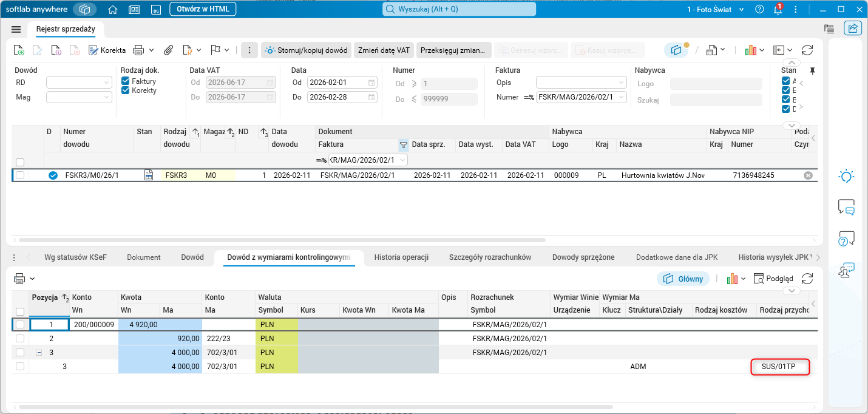Screen dimensions: 868x414
Task: Toggle the Korekty checkbox
Action: coord(125,90)
